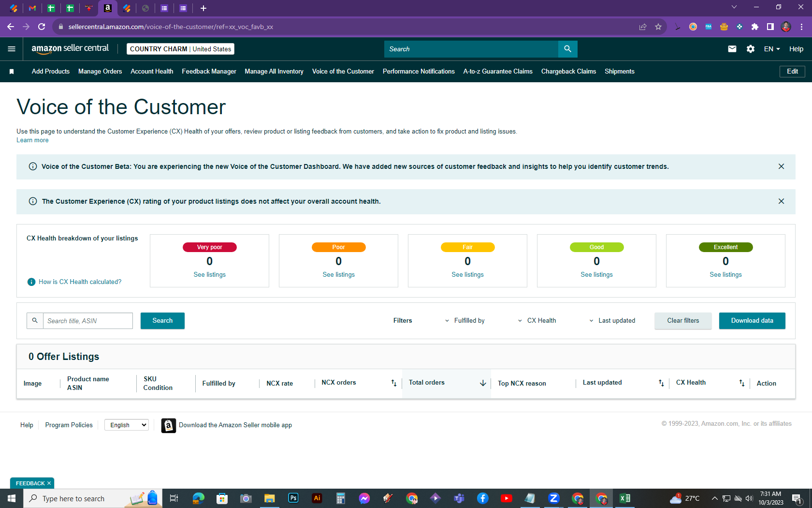Click the bookmark icon in favorites bar
The width and height of the screenshot is (812, 508).
12,72
